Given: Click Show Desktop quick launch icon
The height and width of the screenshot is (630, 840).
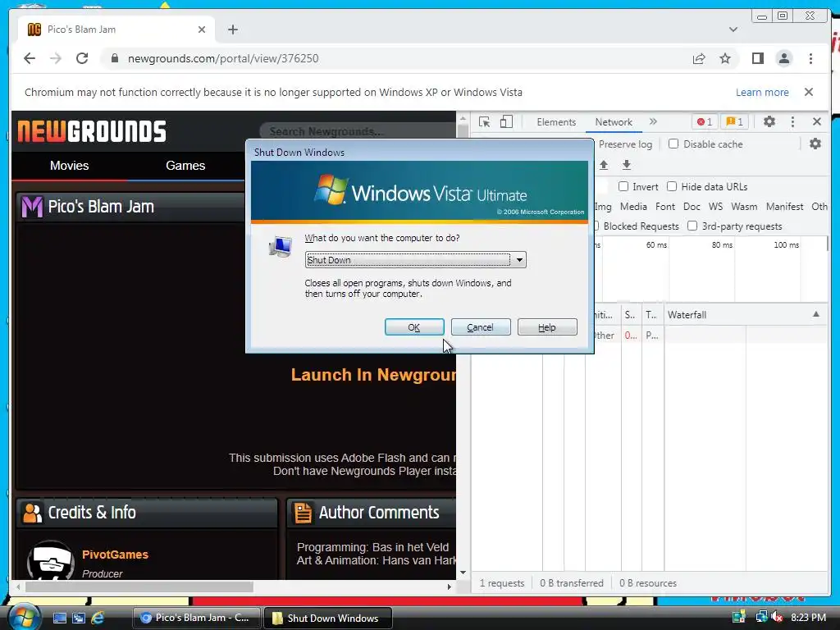Looking at the screenshot, I should [59, 618].
